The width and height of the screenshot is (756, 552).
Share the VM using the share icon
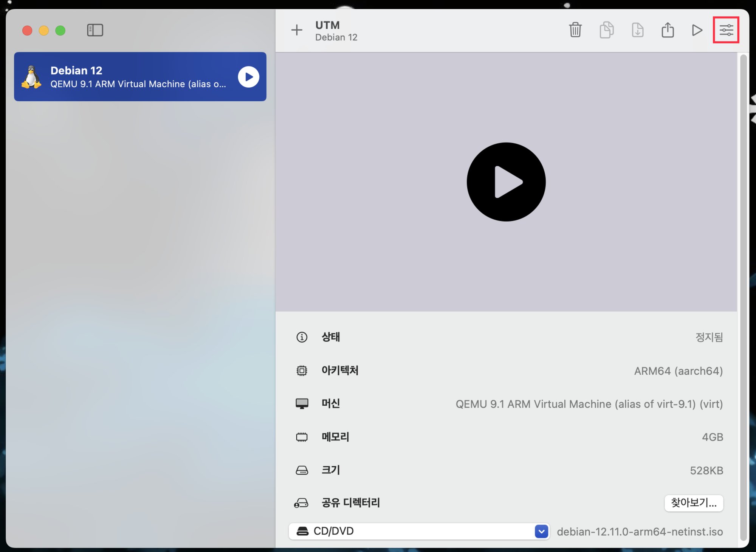pos(668,30)
